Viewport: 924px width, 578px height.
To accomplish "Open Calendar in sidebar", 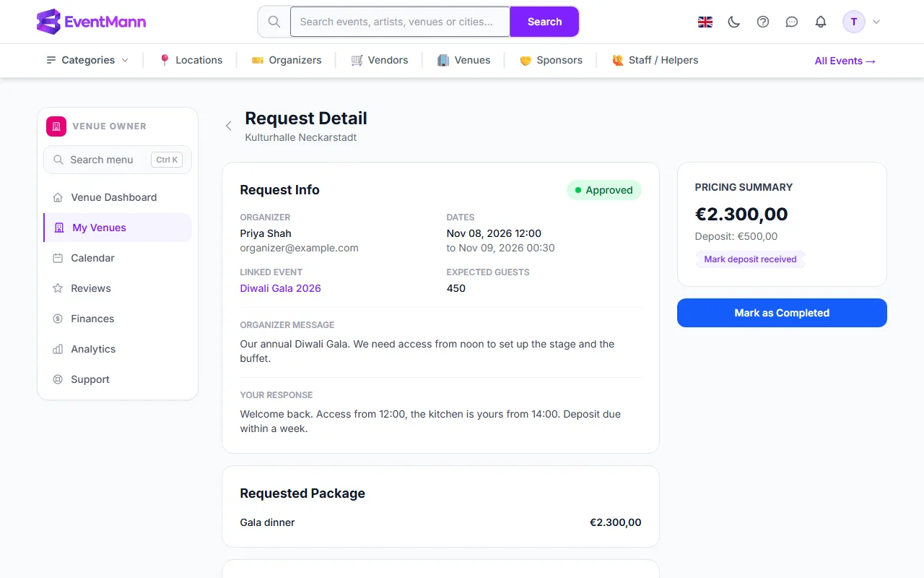I will pos(118,258).
